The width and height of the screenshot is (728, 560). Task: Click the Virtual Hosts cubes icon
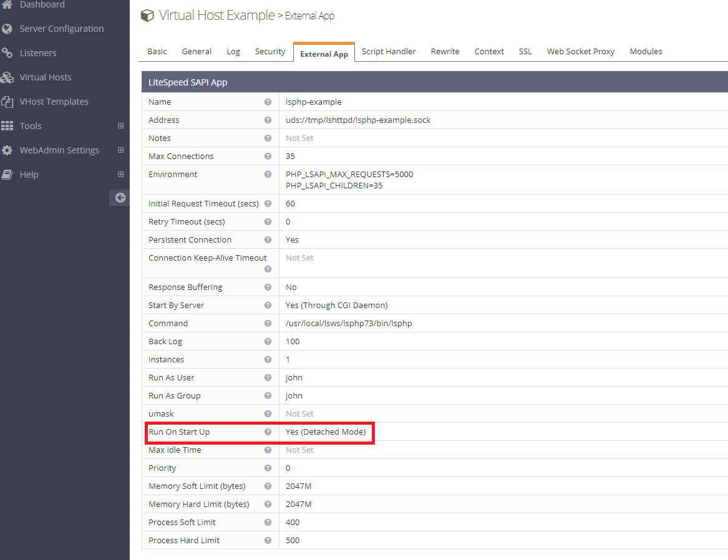click(7, 77)
